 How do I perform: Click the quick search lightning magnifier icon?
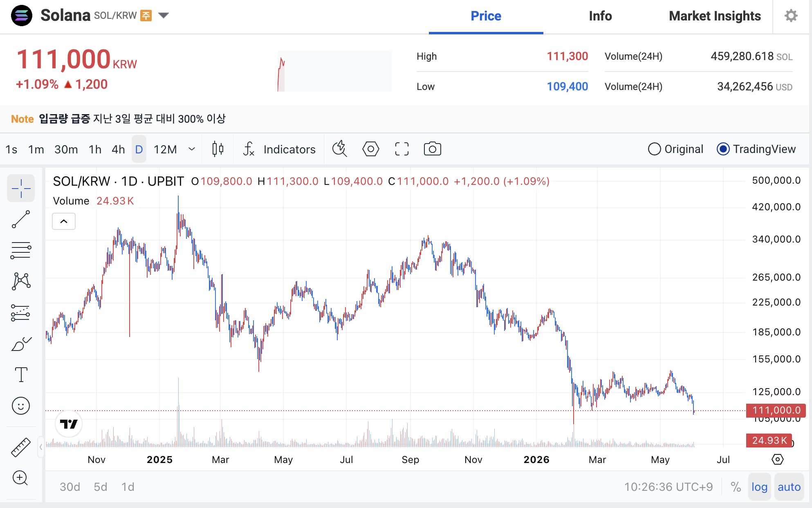point(339,149)
